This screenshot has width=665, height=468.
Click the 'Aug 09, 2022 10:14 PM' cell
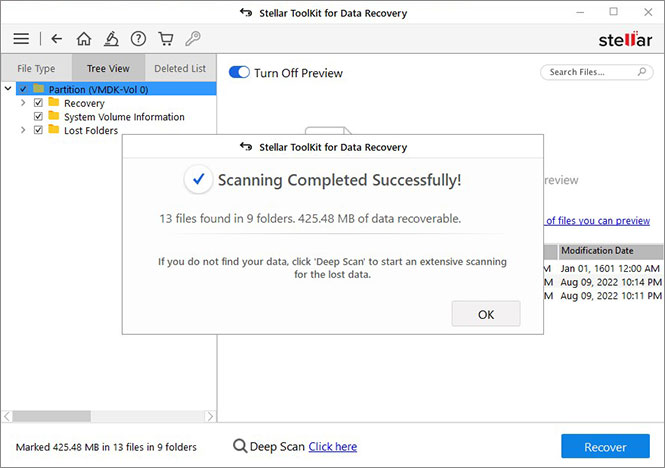(611, 282)
